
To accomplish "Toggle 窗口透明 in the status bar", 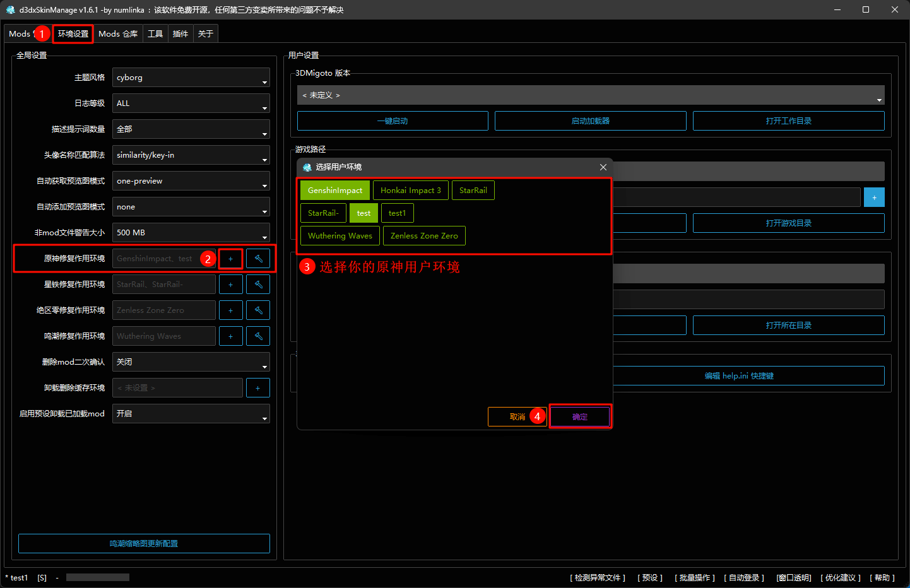I will coord(794,577).
